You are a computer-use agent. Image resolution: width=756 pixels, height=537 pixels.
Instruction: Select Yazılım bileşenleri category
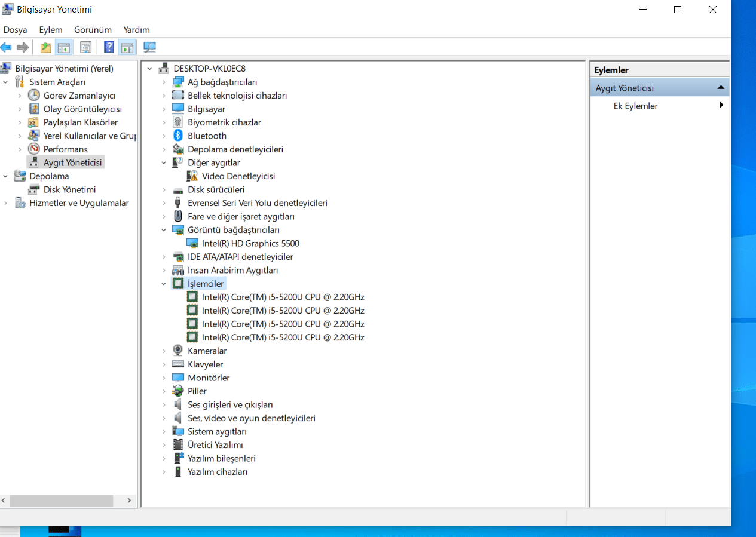point(222,458)
